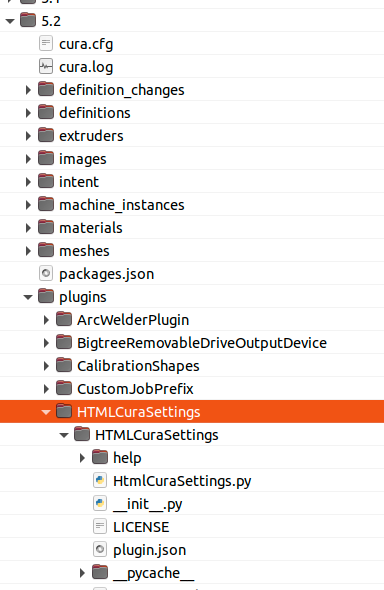The width and height of the screenshot is (384, 590).
Task: Select HtmlCuraSettings.py file name
Action: point(182,482)
